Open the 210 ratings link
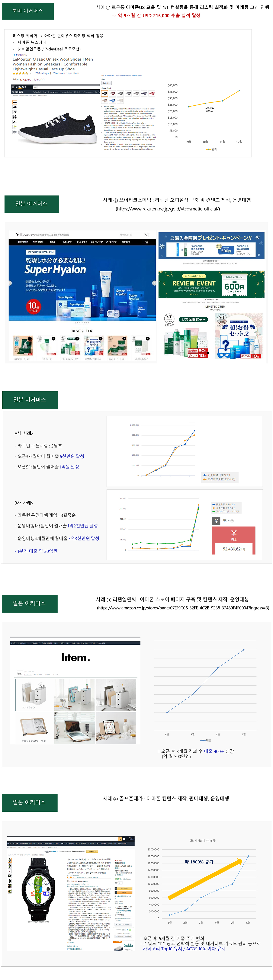The width and height of the screenshot is (273, 980). [42, 73]
